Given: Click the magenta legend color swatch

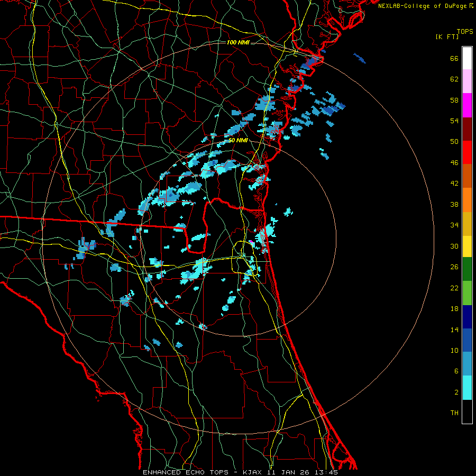Looking at the screenshot, I should click(467, 105).
